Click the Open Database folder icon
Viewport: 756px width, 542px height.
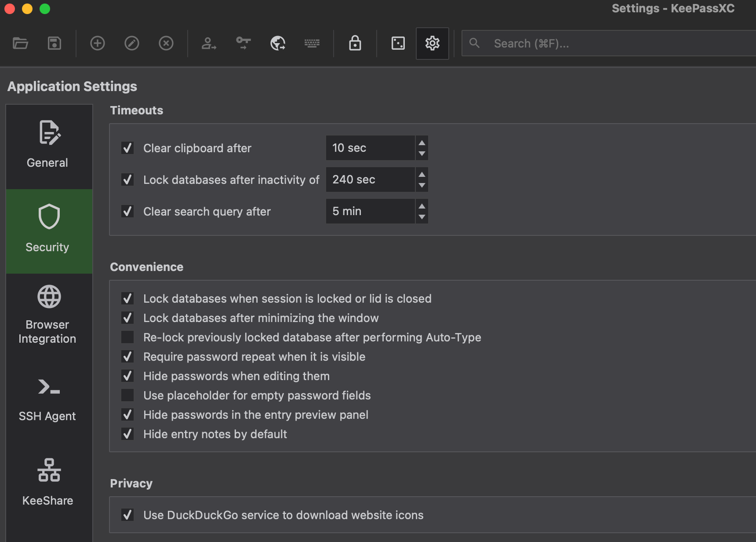(20, 43)
